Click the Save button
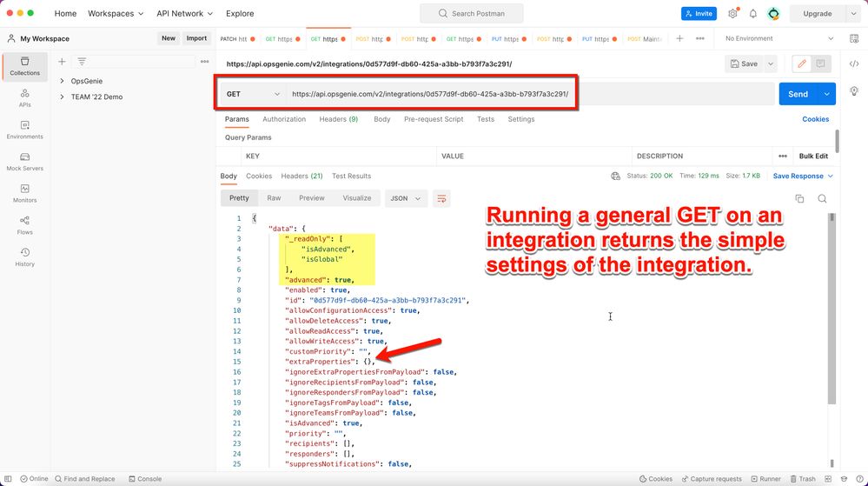The height and width of the screenshot is (486, 868). (x=744, y=63)
